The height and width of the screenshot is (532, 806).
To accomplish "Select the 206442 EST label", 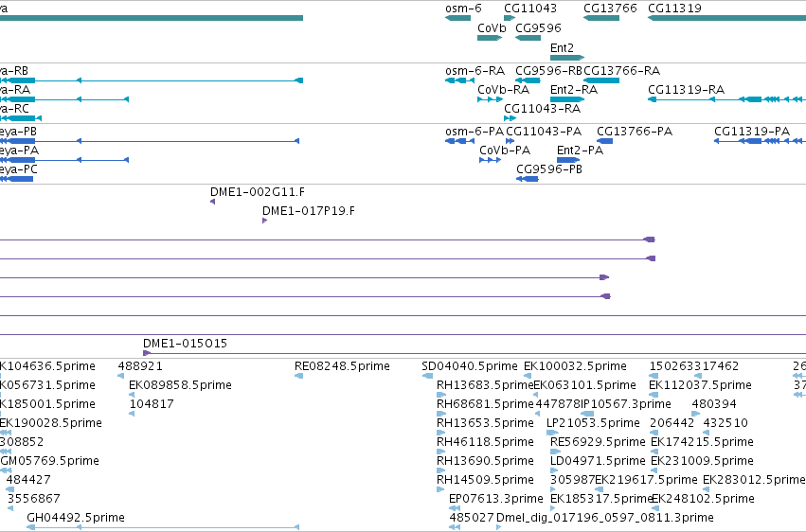I will click(x=672, y=423).
